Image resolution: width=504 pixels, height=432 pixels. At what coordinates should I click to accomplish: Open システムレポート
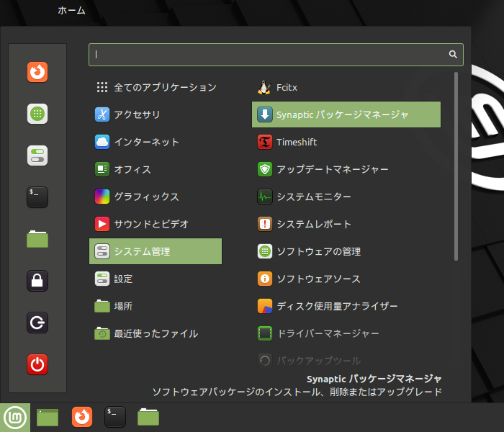click(x=346, y=224)
